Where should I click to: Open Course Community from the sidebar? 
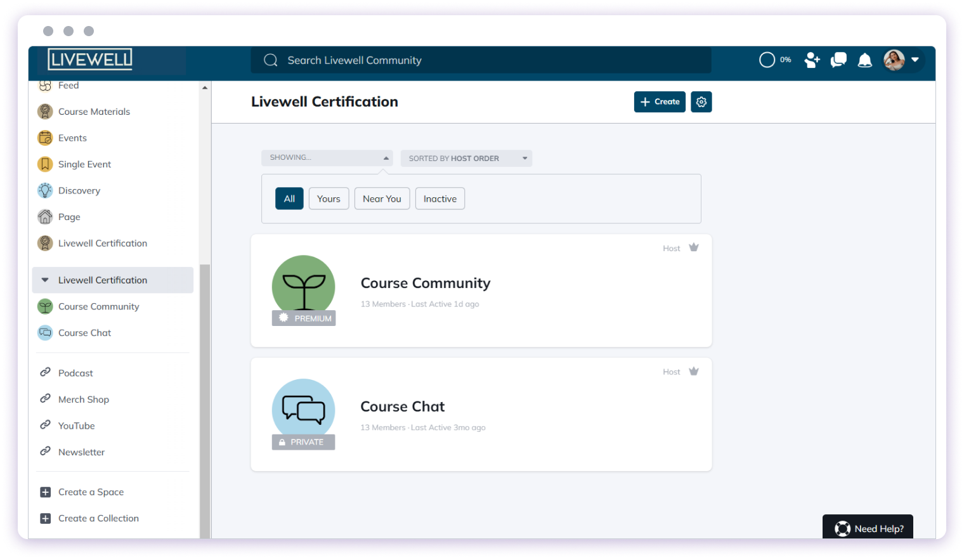click(98, 306)
